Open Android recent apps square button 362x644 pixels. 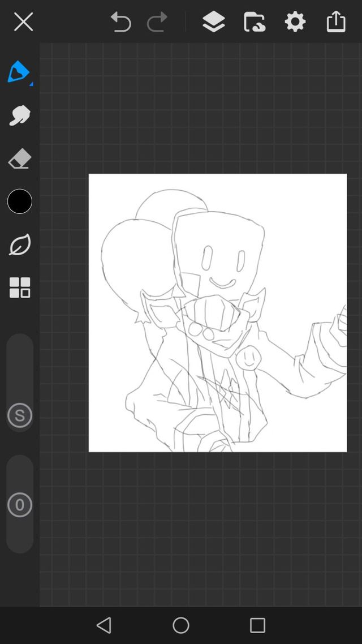[257, 625]
